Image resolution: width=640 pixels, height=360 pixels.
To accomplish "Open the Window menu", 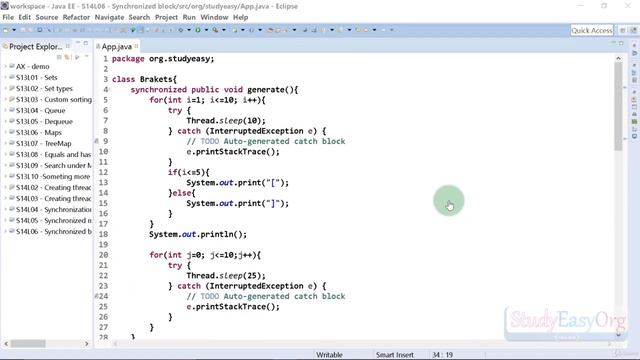I will coord(214,17).
